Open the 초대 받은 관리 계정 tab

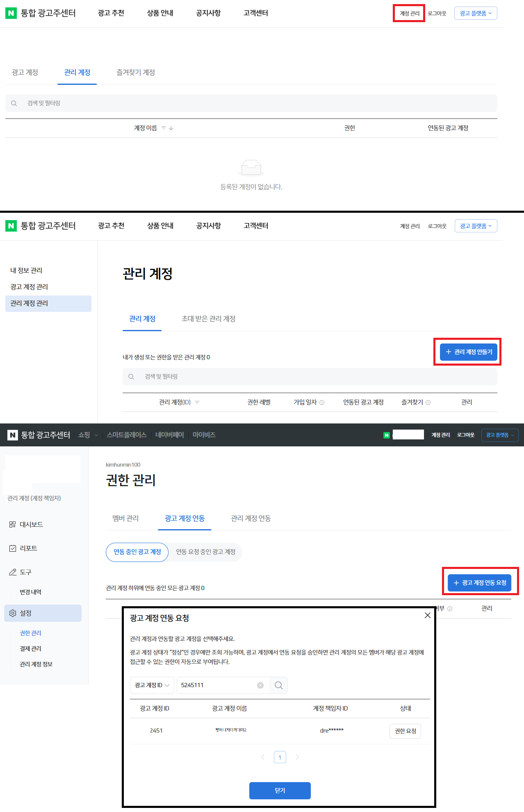209,319
